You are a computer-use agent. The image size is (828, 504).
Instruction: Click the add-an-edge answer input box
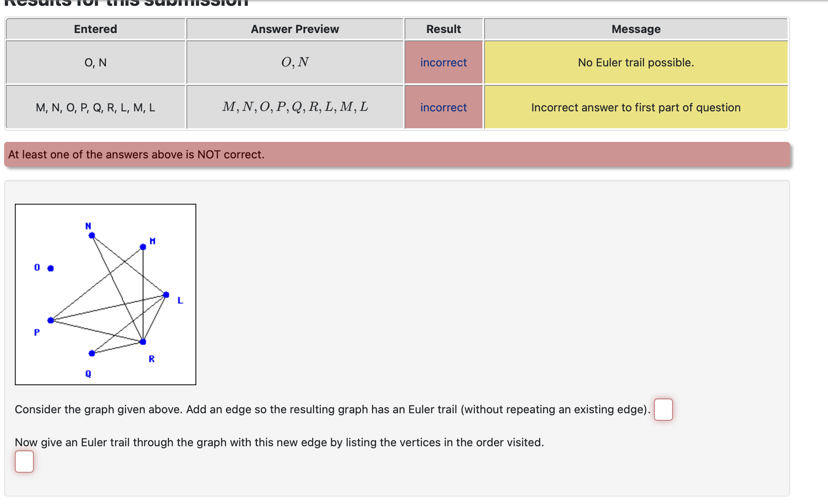663,409
